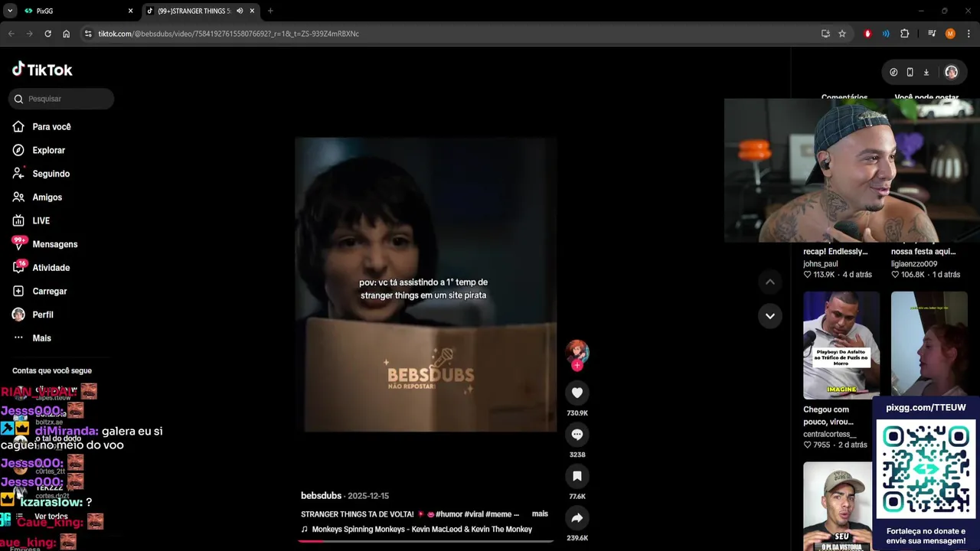The image size is (980, 551).
Task: Open the johns_paul creator link
Action: coord(820,264)
